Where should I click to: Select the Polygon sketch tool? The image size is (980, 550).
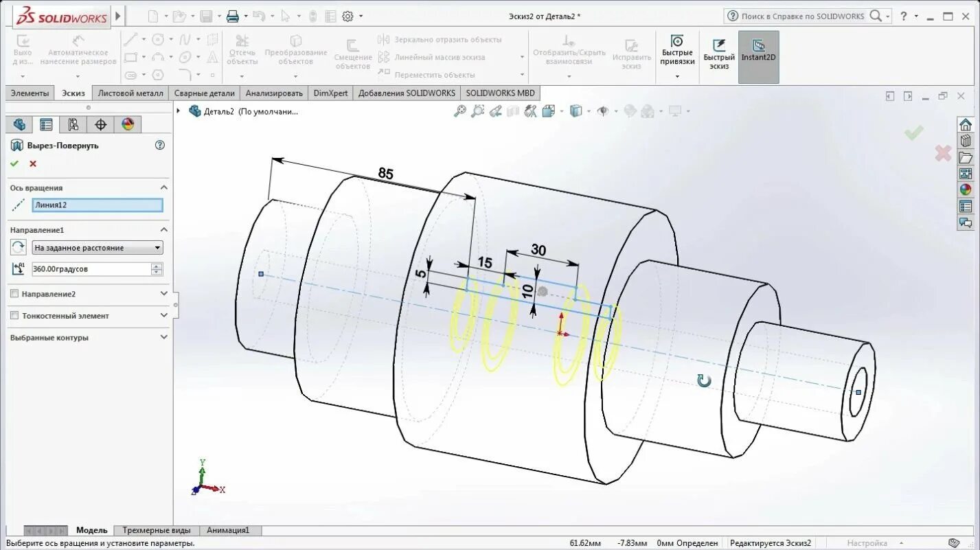click(158, 75)
